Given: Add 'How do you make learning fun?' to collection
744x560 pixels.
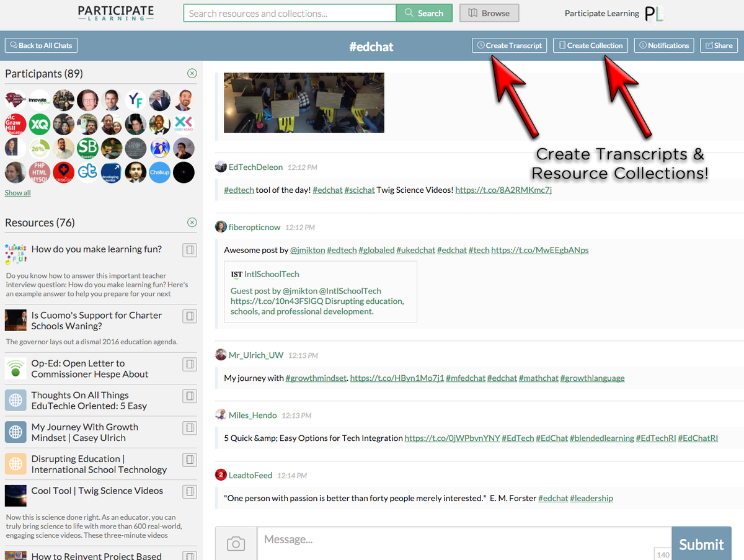Looking at the screenshot, I should 190,249.
